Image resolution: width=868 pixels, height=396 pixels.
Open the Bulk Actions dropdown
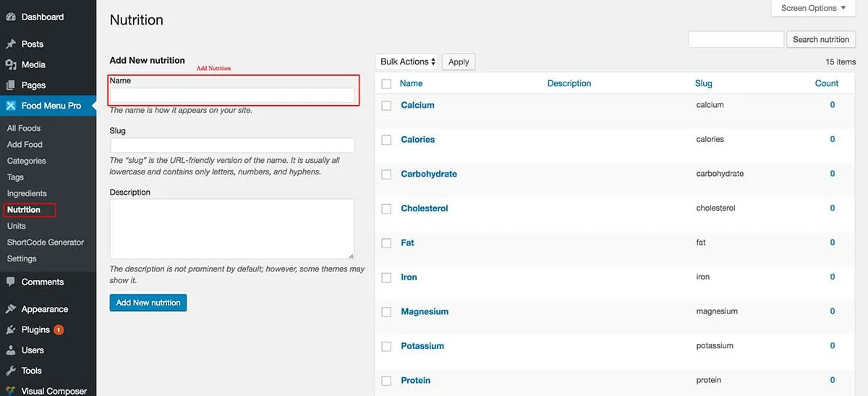click(x=408, y=62)
